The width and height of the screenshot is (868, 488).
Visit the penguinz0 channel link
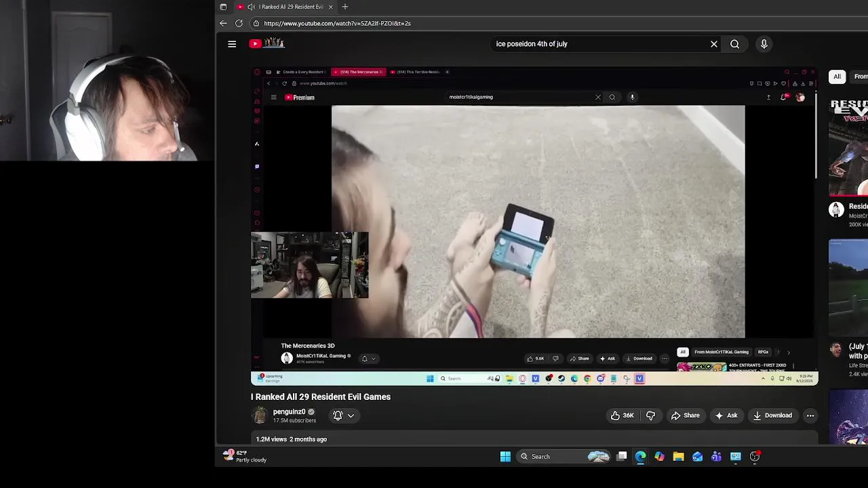[289, 411]
